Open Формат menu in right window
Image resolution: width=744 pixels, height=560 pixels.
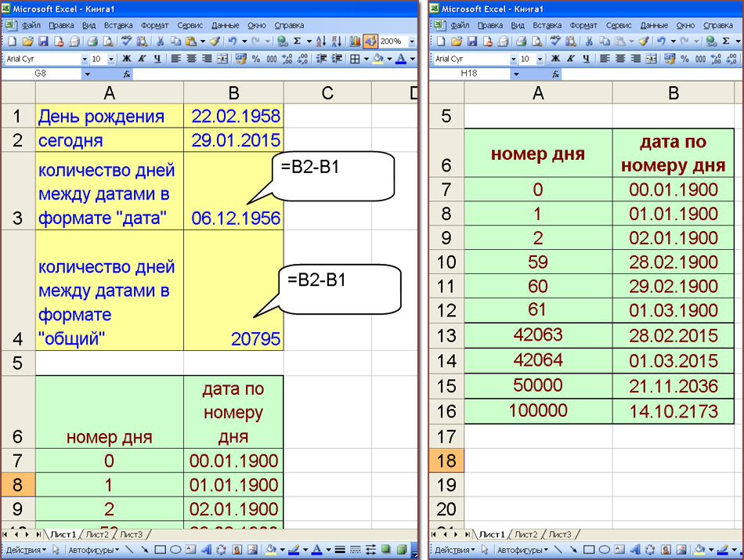(x=583, y=25)
